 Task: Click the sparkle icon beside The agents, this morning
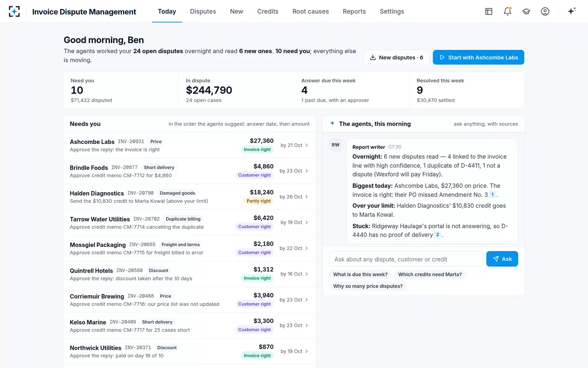click(332, 123)
